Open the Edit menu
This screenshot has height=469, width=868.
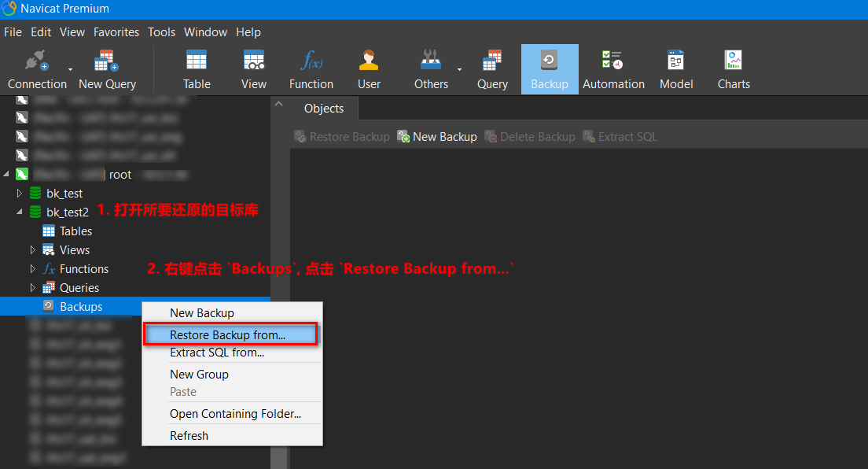[41, 32]
